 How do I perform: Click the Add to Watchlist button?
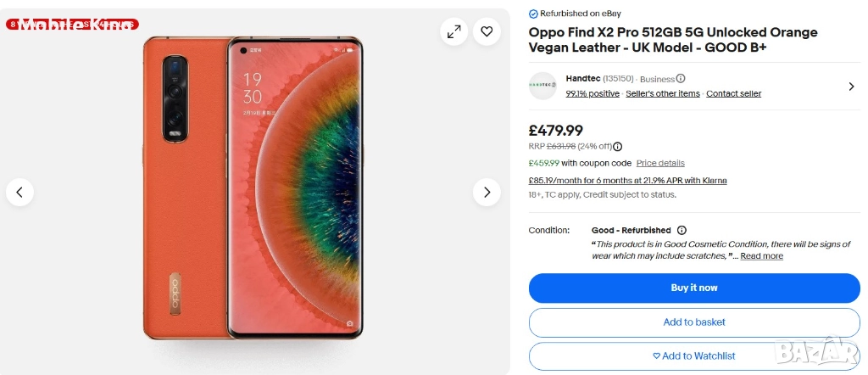click(694, 356)
